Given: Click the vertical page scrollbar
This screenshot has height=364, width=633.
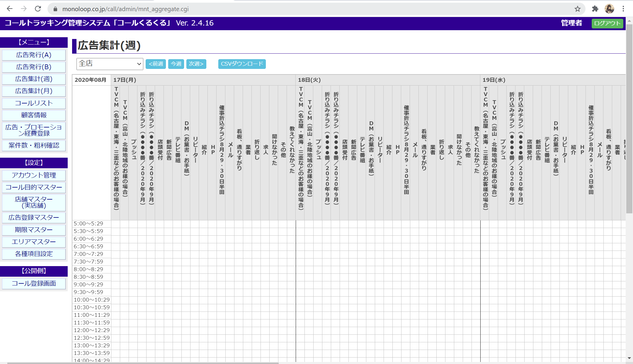Looking at the screenshot, I should (x=629, y=117).
